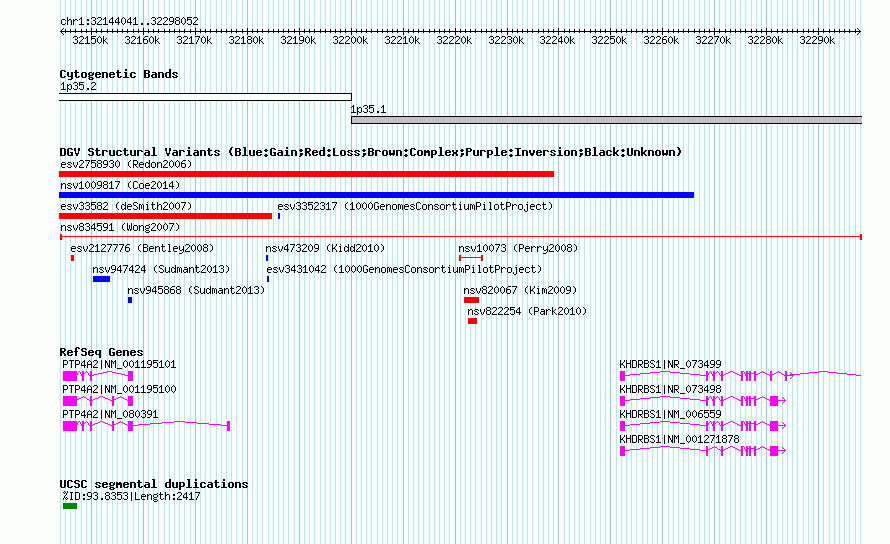The height and width of the screenshot is (544, 890).
Task: Open KHDRBS1|NR_073499 transcript label
Action: point(670,365)
